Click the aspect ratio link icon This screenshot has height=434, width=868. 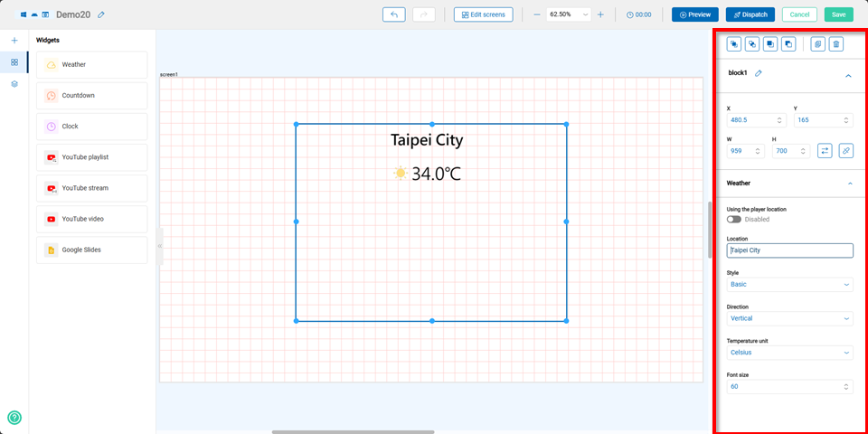click(x=846, y=151)
